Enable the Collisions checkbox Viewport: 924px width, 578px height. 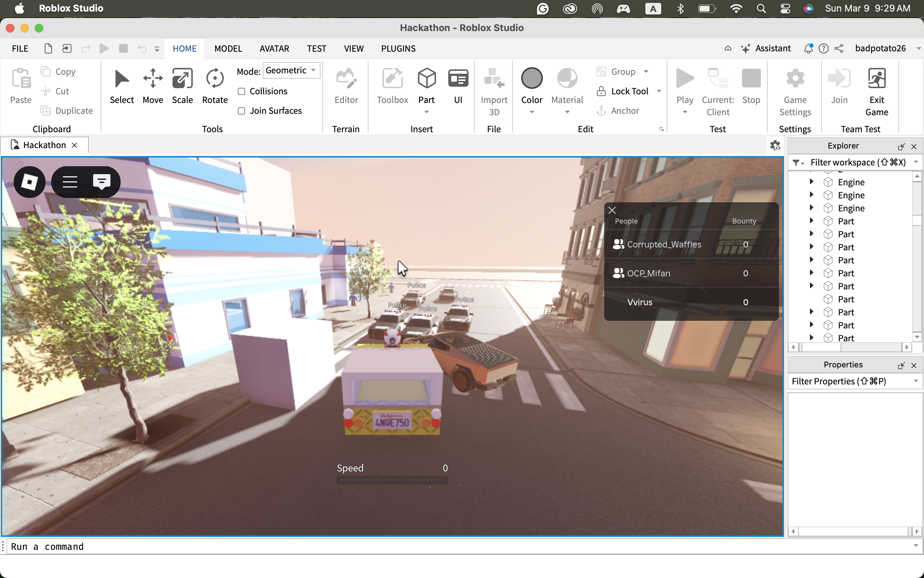coord(241,91)
